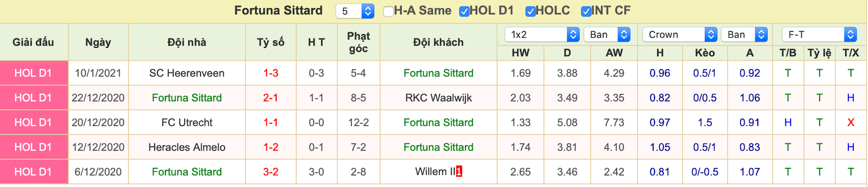This screenshot has width=868, height=187.
Task: Click the Phạt góc column header
Action: [x=359, y=42]
